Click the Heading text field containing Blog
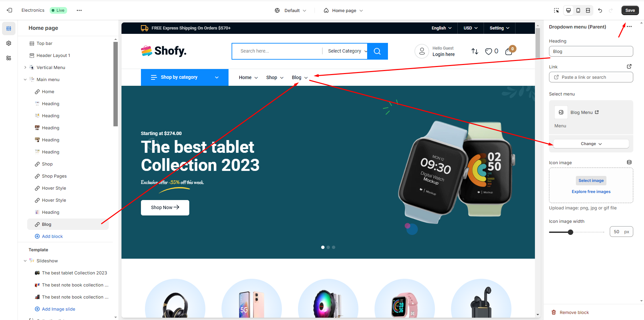The height and width of the screenshot is (320, 644). [x=591, y=51]
